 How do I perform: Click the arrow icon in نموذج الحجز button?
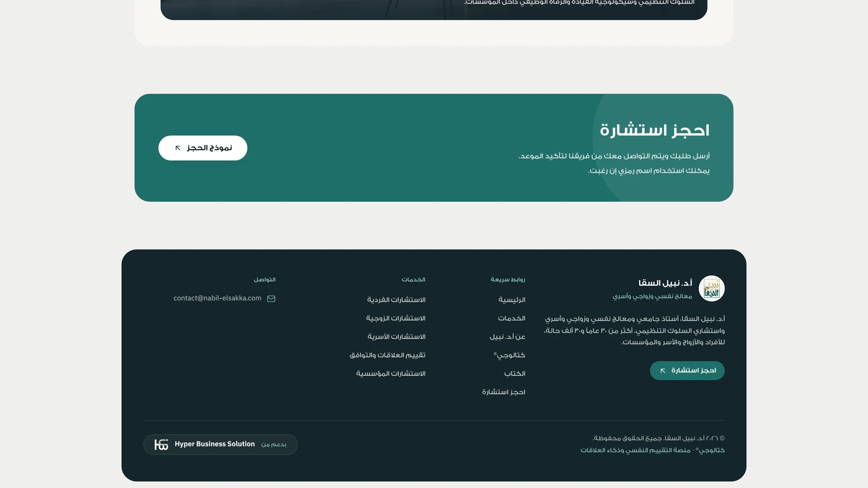pyautogui.click(x=178, y=148)
